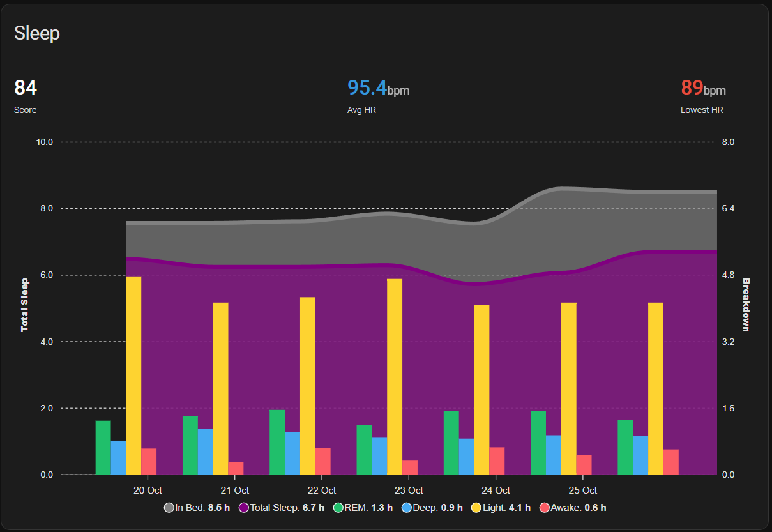Select the tallest yellow bar near 20 Oct
772x532 pixels.
[x=133, y=376]
